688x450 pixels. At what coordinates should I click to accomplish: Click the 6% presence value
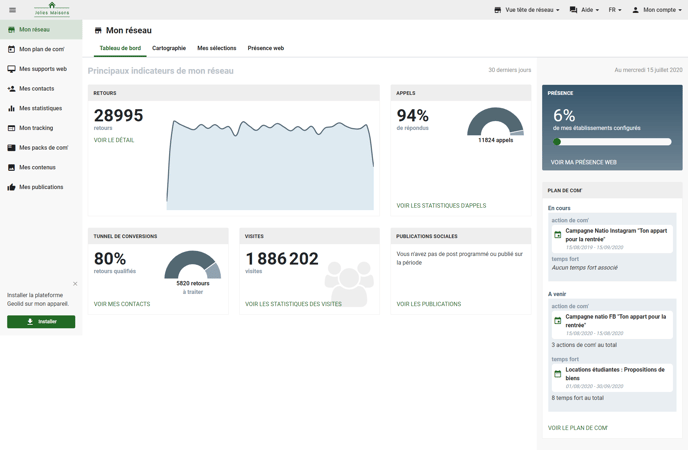point(564,116)
